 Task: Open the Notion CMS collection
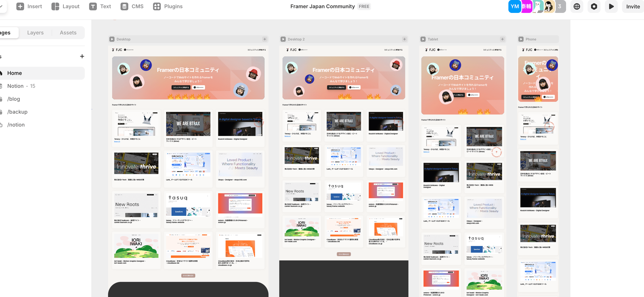click(15, 86)
